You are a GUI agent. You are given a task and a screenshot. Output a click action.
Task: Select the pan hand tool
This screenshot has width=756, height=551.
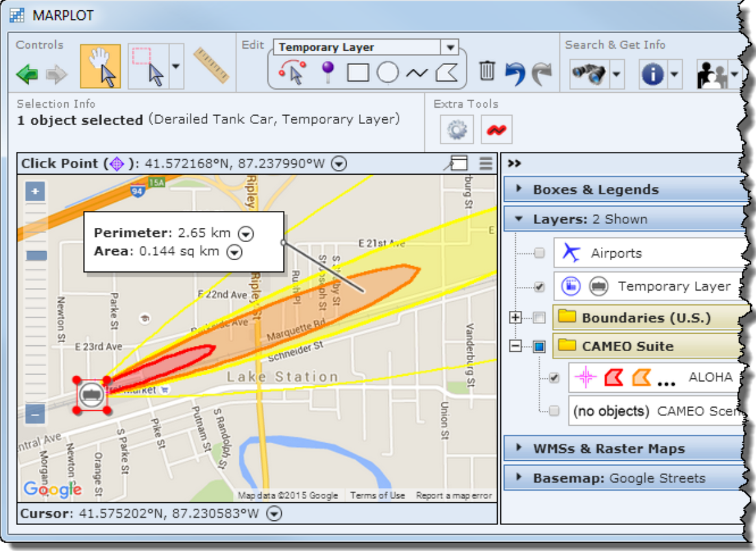[100, 67]
